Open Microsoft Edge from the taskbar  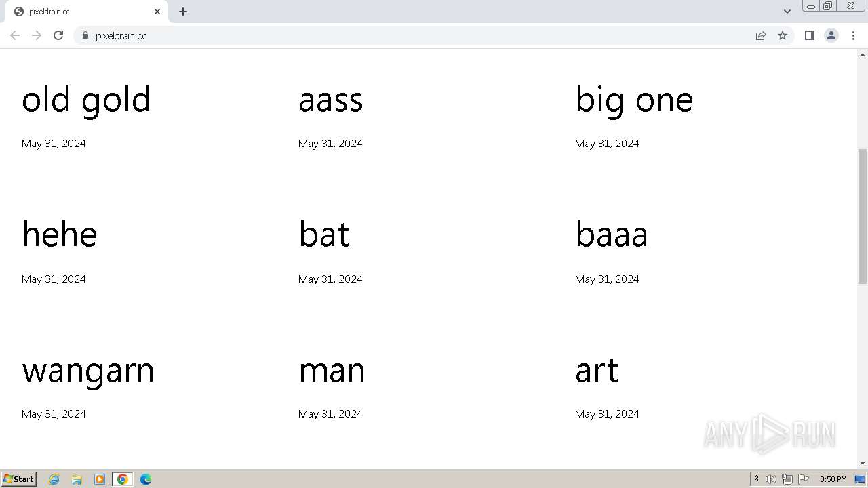[145, 479]
